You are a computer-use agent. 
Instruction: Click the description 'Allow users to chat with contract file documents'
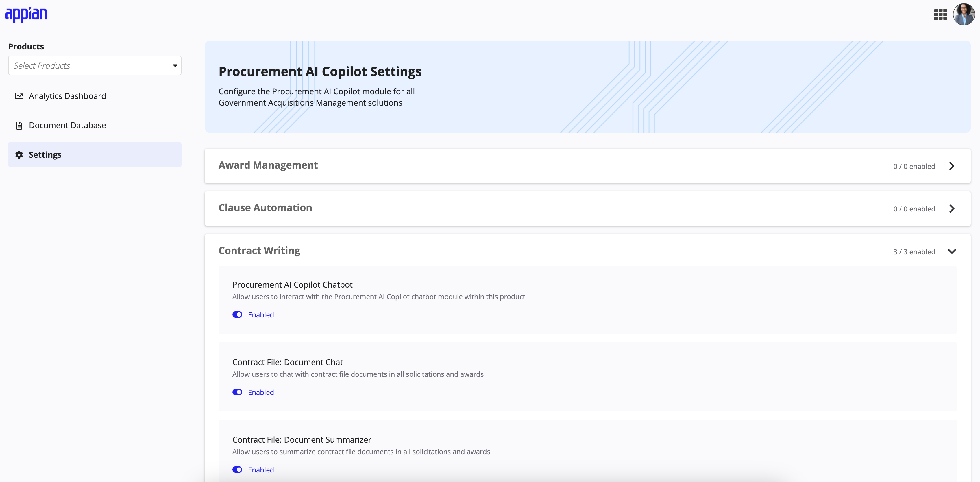358,374
